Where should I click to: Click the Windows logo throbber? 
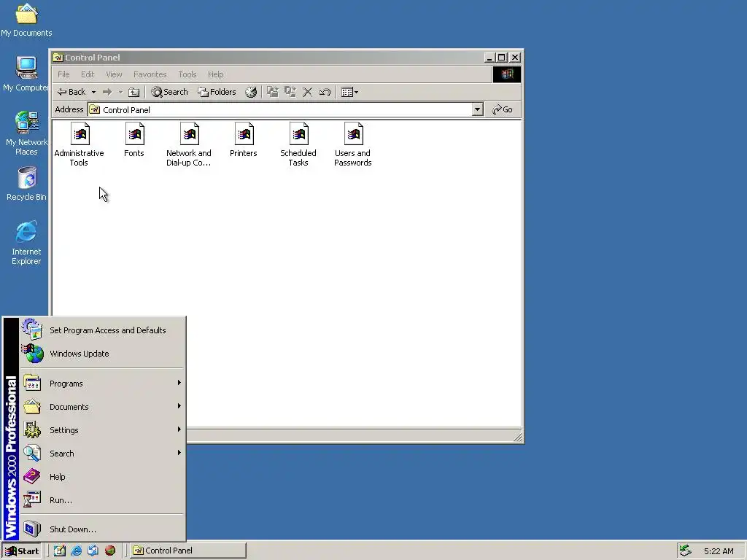506,74
